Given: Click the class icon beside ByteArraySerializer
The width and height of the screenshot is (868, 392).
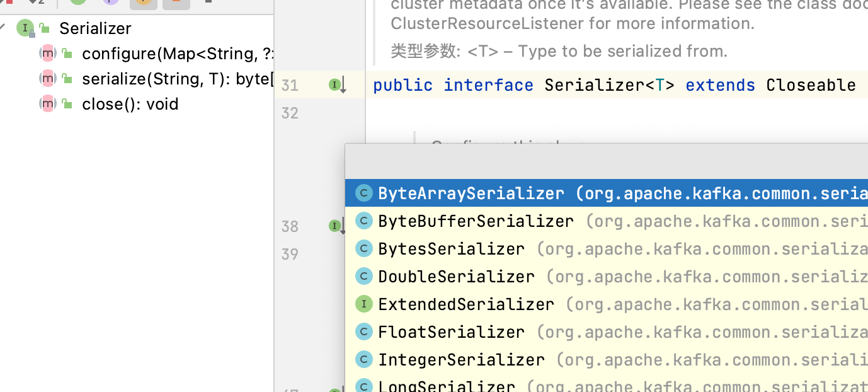Looking at the screenshot, I should (363, 193).
